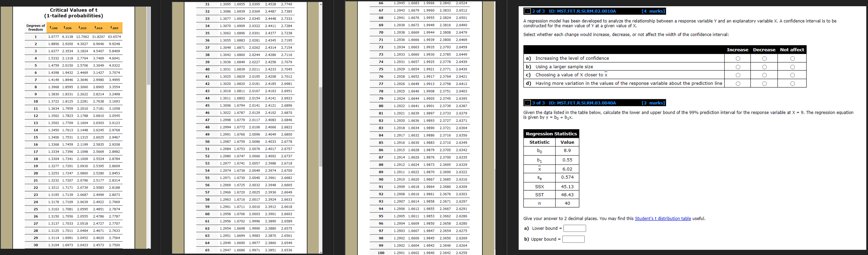The image size is (868, 255).
Task: Click value '2.6259' in df 100 row
Action: (x=461, y=253)
